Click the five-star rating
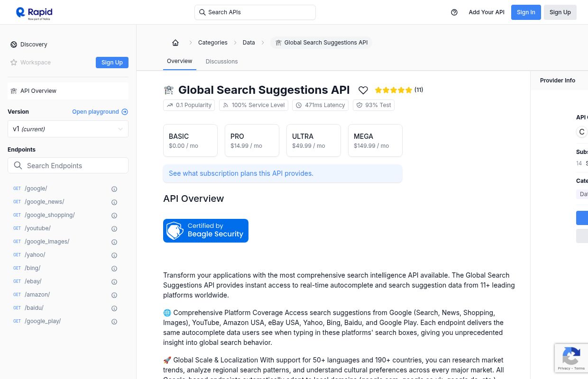588x379 pixels. (394, 90)
